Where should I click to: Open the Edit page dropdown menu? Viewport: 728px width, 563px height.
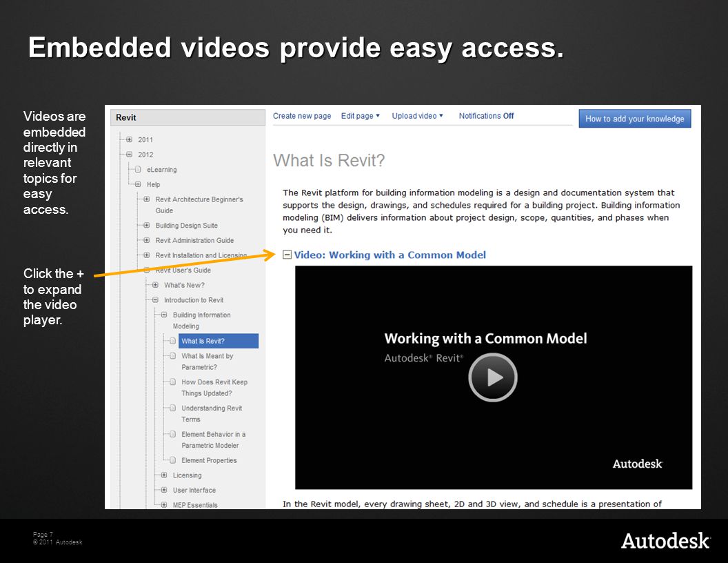click(x=361, y=116)
